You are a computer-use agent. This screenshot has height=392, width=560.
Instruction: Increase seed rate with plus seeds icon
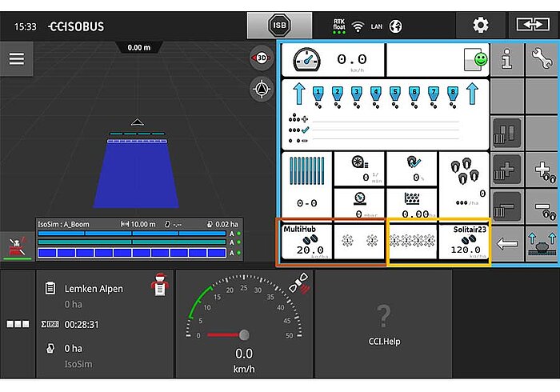pos(542,171)
